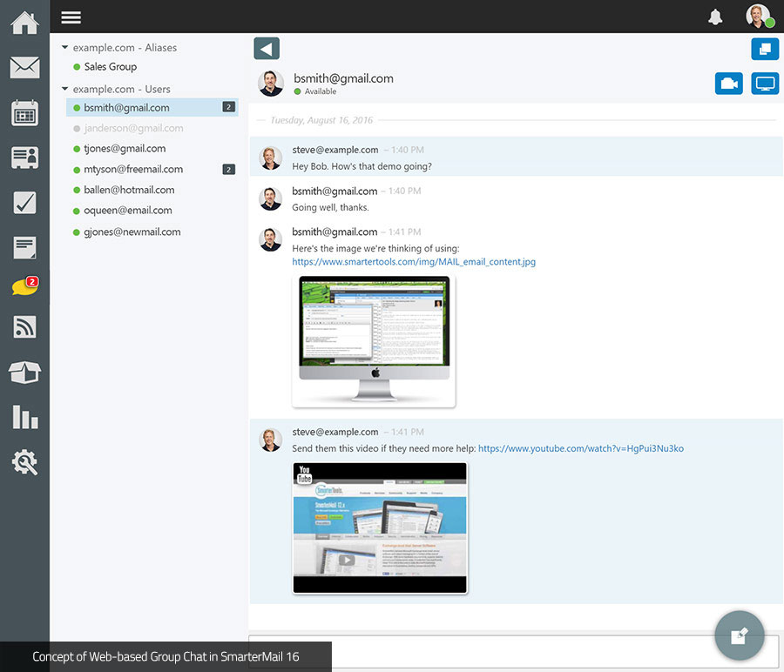
Task: Open the Calendar from the sidebar
Action: pos(24,113)
